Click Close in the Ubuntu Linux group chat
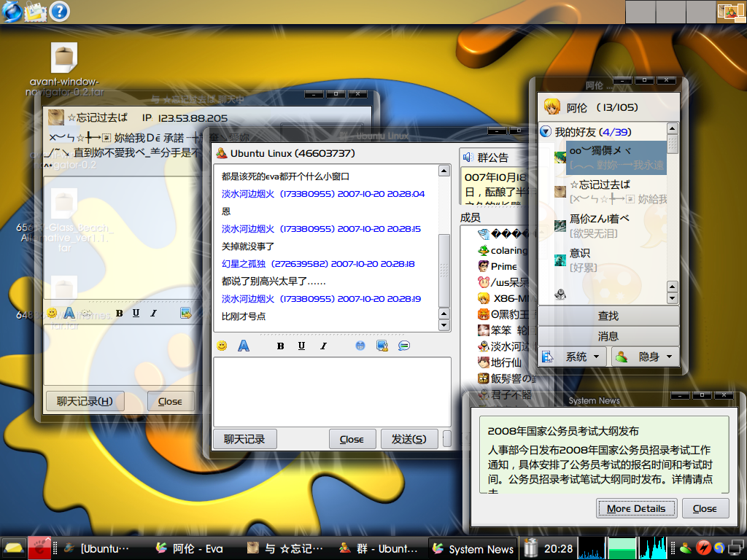Viewport: 747px width, 560px height. point(352,439)
